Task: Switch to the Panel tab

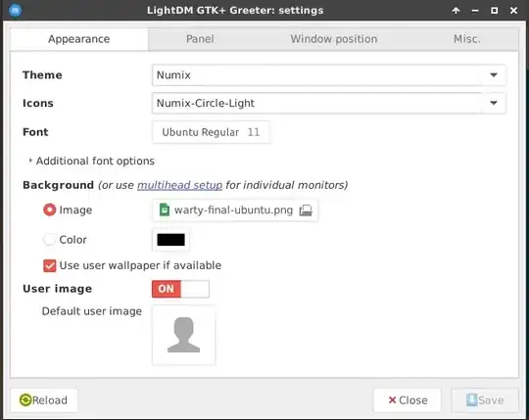Action: coord(200,39)
